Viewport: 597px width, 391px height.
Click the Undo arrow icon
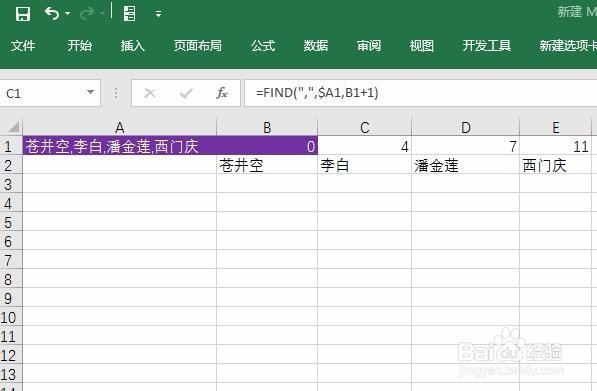coord(52,13)
